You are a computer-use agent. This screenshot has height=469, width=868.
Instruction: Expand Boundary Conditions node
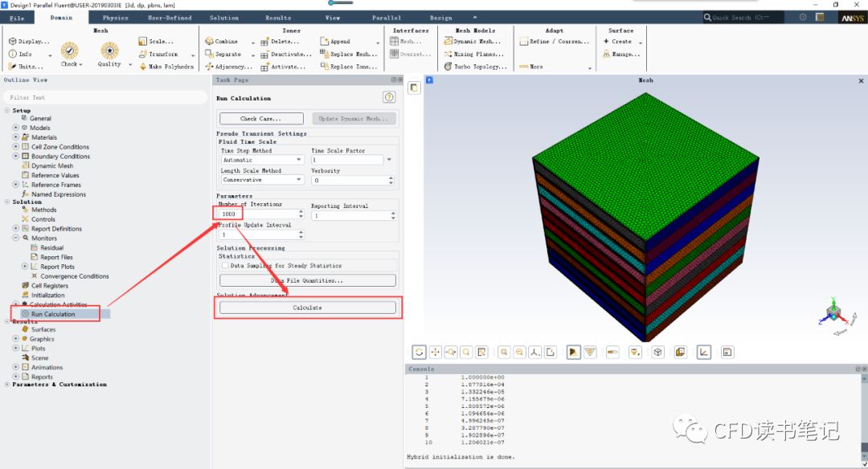[x=15, y=156]
